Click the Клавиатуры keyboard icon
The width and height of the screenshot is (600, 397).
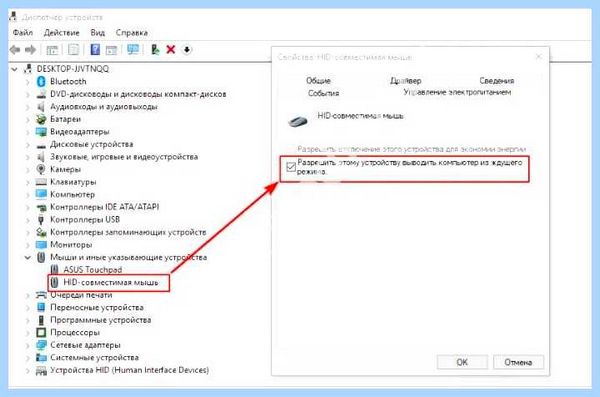(x=41, y=182)
